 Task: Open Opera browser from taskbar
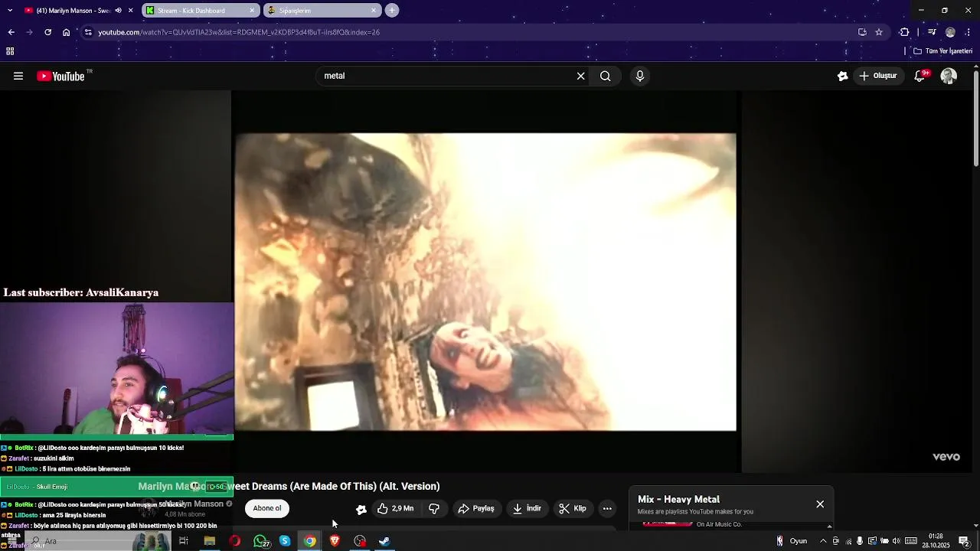pos(234,541)
